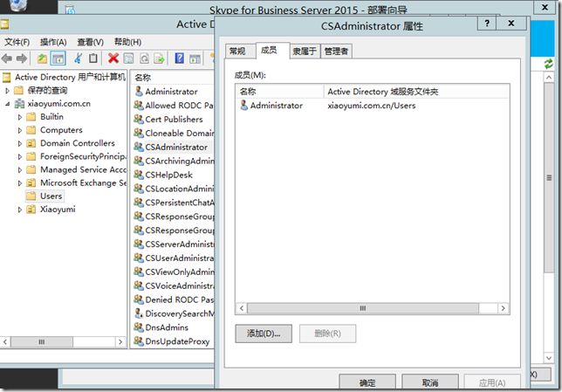The image size is (562, 392).
Task: Click the 名称 column header in the members list
Action: (x=279, y=92)
